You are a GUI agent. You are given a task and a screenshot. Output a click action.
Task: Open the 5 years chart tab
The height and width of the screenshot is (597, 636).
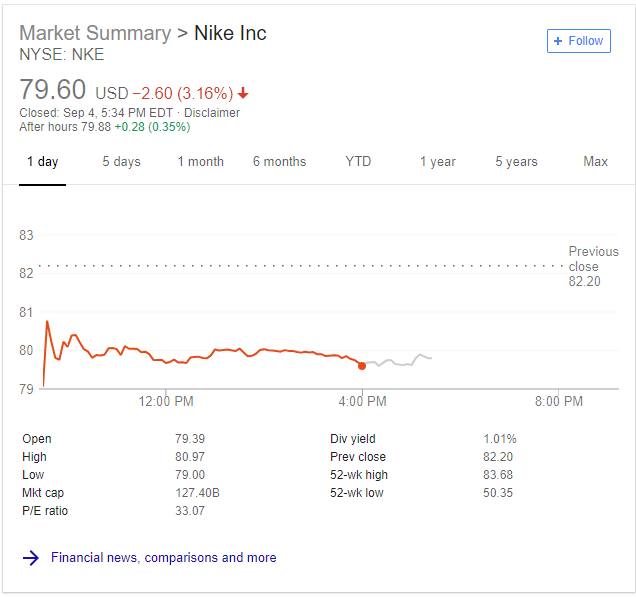click(516, 162)
